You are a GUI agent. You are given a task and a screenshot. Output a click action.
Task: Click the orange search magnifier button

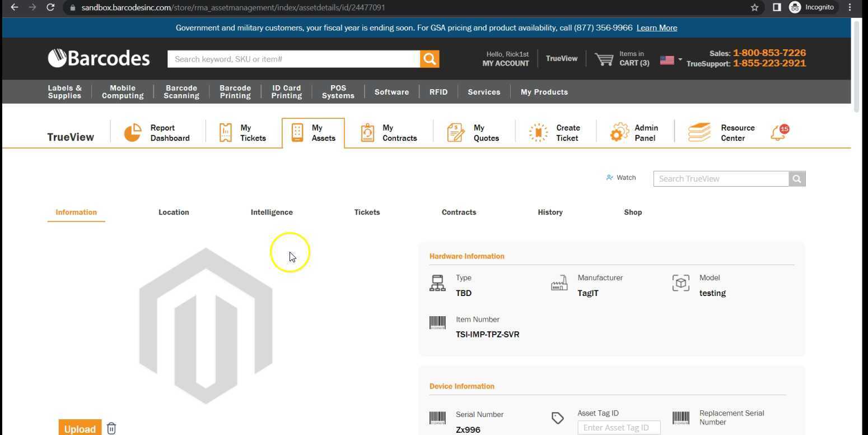[430, 59]
